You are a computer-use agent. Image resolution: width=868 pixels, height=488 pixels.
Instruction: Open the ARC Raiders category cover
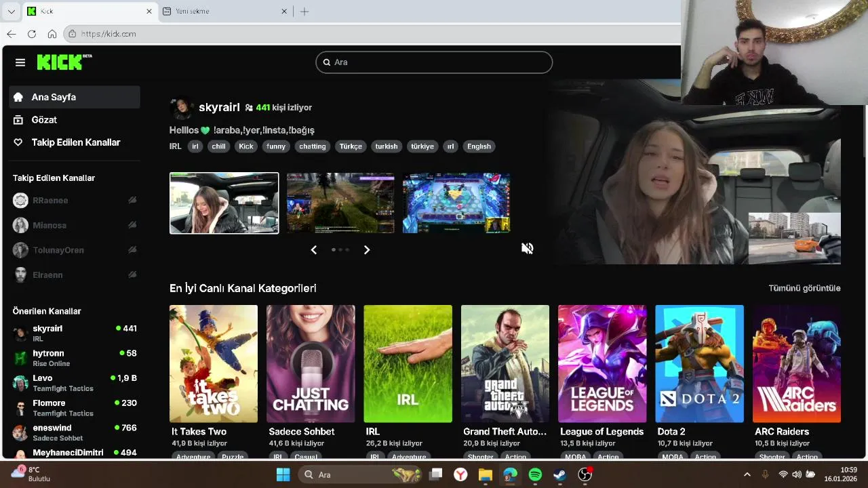click(x=797, y=364)
